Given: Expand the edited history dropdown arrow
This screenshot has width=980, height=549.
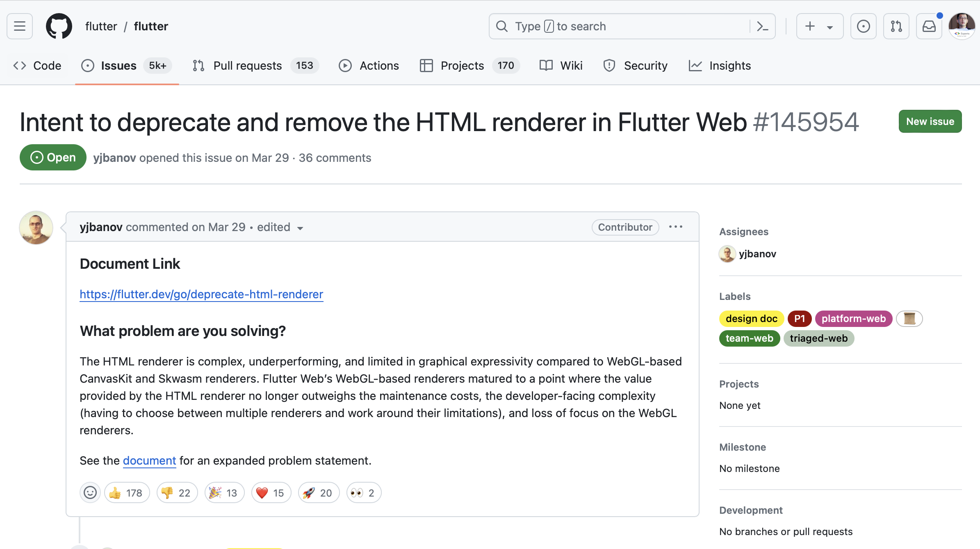Looking at the screenshot, I should click(300, 228).
